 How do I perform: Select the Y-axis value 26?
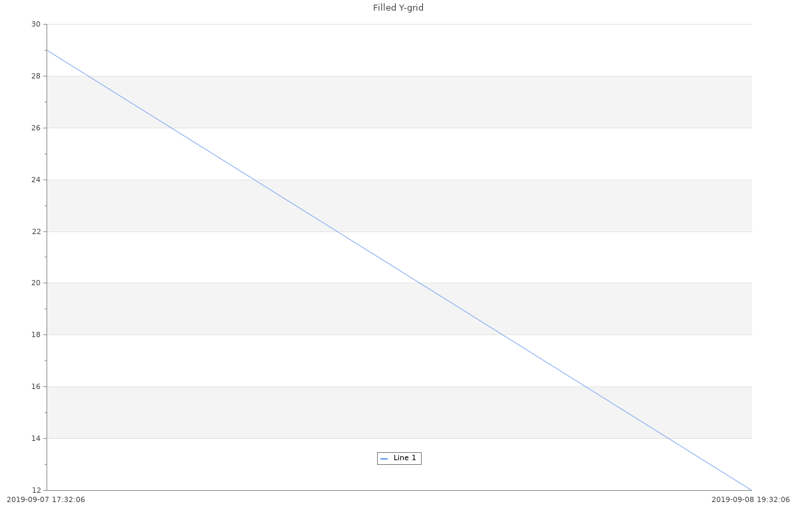[36, 128]
